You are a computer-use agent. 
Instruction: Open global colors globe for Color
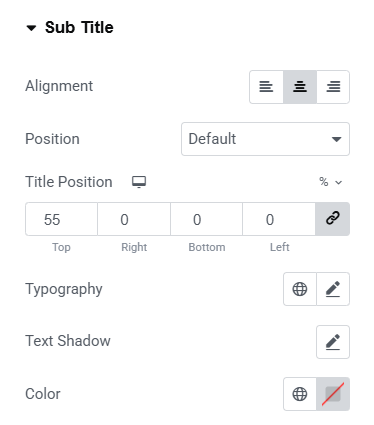point(300,394)
